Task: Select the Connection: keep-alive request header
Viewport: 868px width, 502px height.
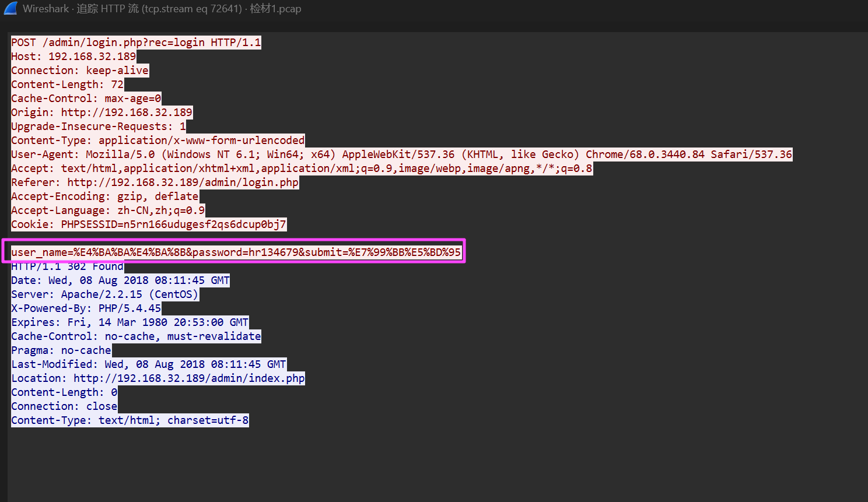Action: click(x=80, y=71)
